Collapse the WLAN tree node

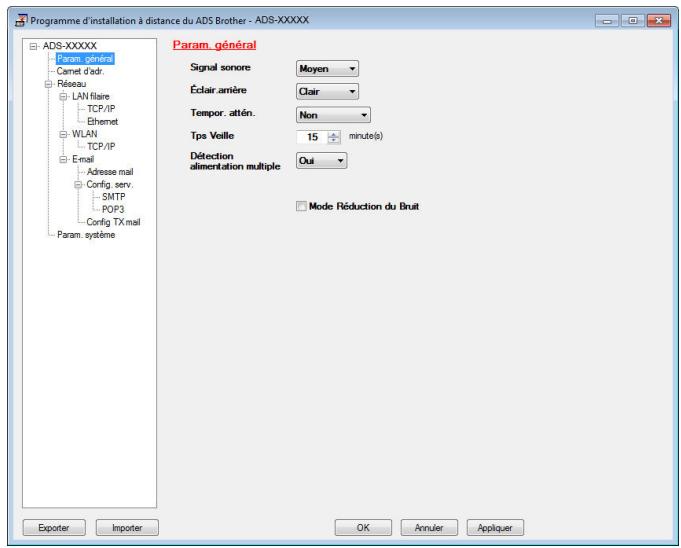pyautogui.click(x=63, y=134)
